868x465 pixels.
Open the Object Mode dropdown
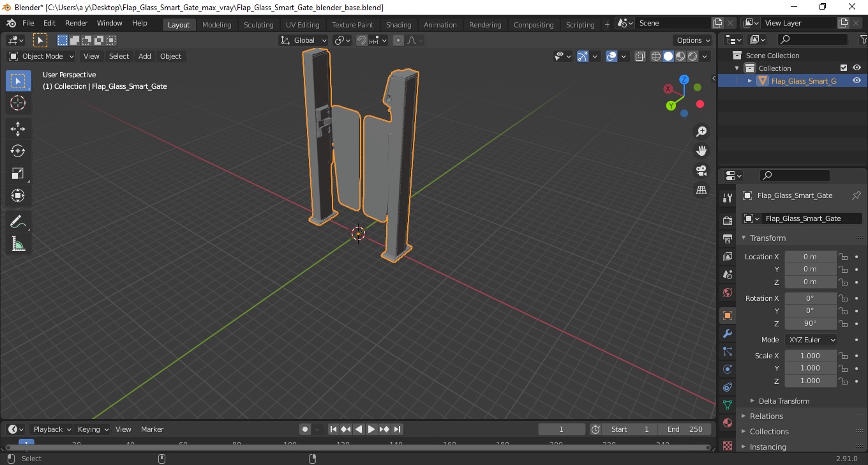[41, 56]
